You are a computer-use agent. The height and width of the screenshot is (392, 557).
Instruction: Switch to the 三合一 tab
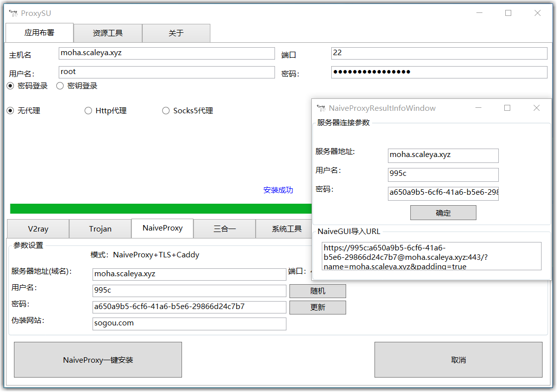(224, 229)
